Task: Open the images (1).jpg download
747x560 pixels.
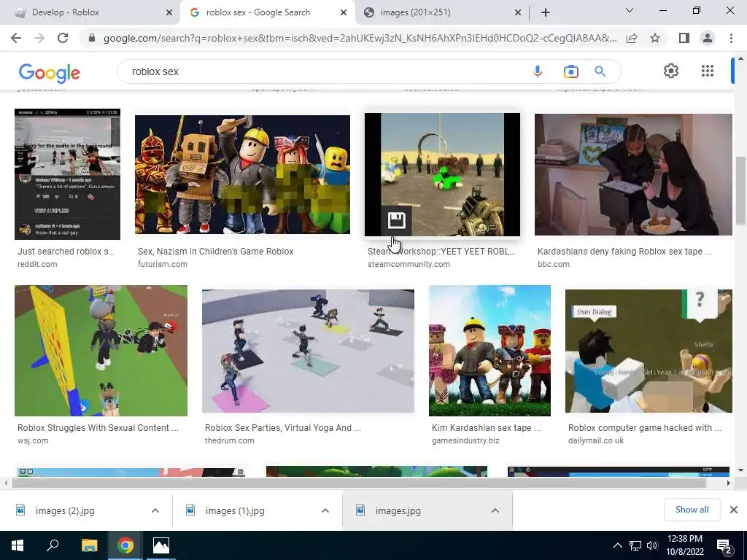Action: click(235, 510)
